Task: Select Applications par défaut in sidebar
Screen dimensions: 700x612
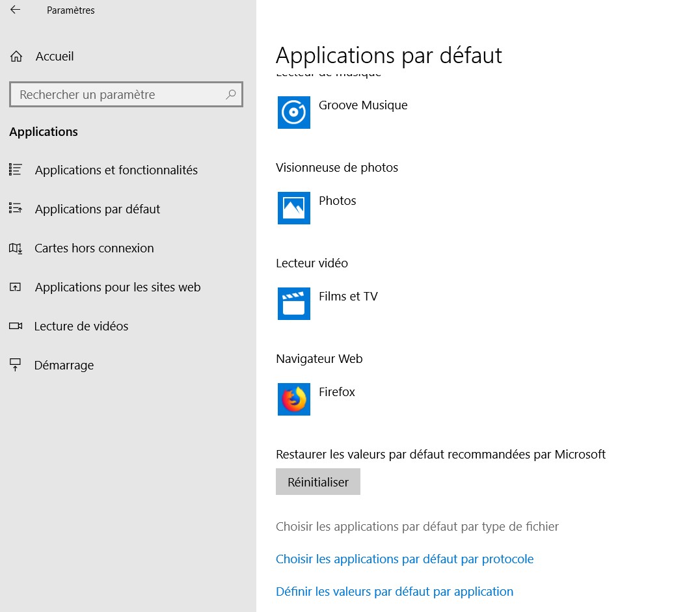Action: pyautogui.click(x=98, y=209)
